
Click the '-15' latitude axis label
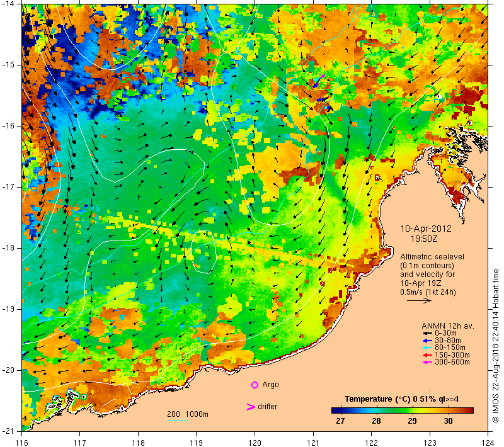point(8,65)
